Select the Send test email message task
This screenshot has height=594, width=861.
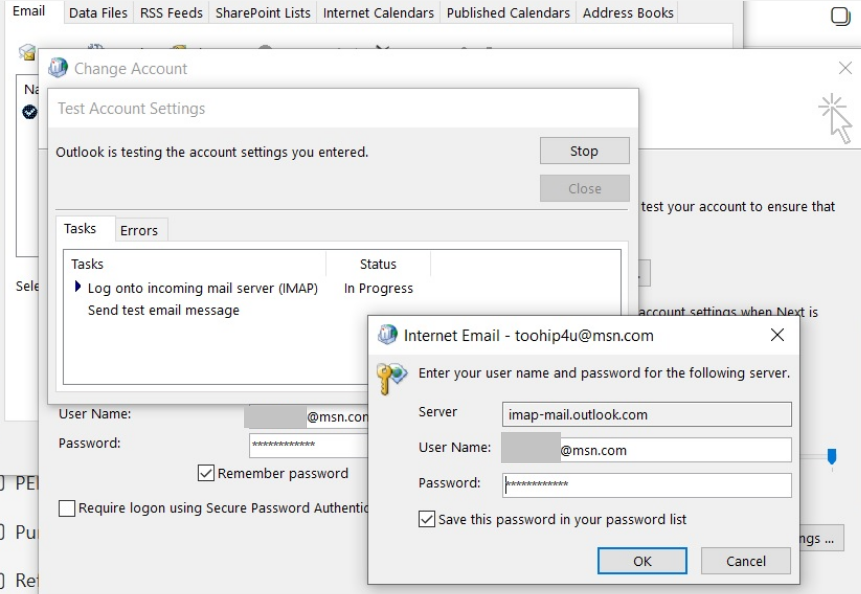tap(164, 310)
